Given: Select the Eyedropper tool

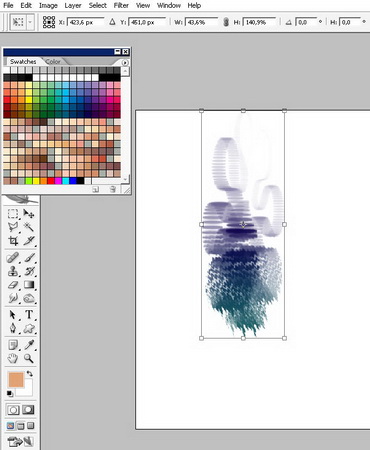Looking at the screenshot, I should click(29, 345).
